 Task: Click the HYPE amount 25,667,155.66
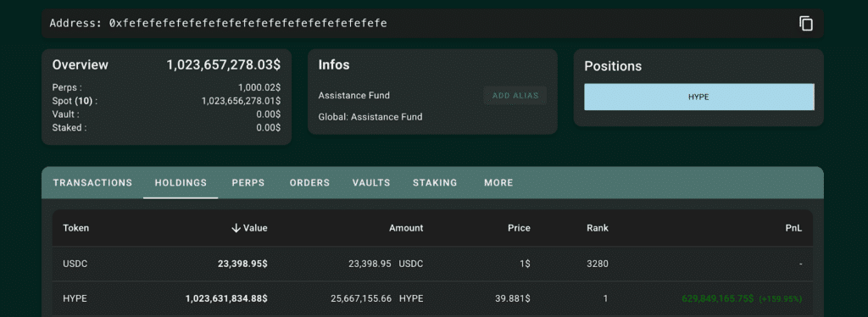[361, 298]
